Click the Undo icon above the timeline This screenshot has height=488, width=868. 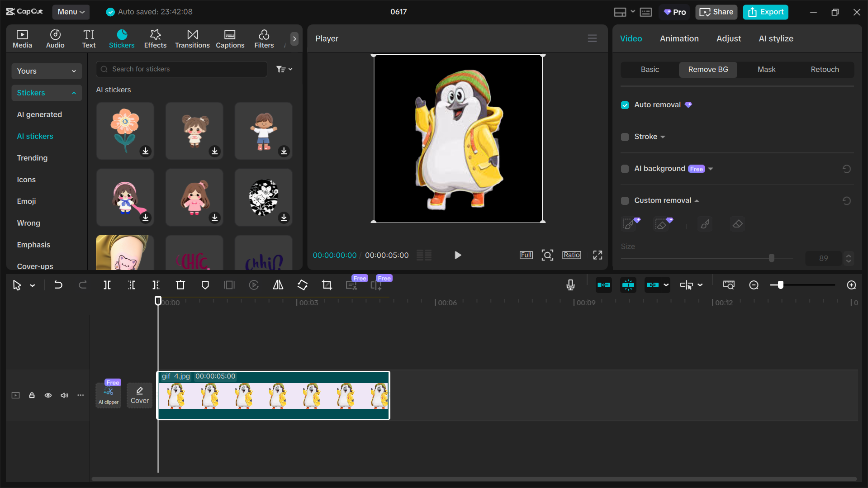(x=58, y=285)
